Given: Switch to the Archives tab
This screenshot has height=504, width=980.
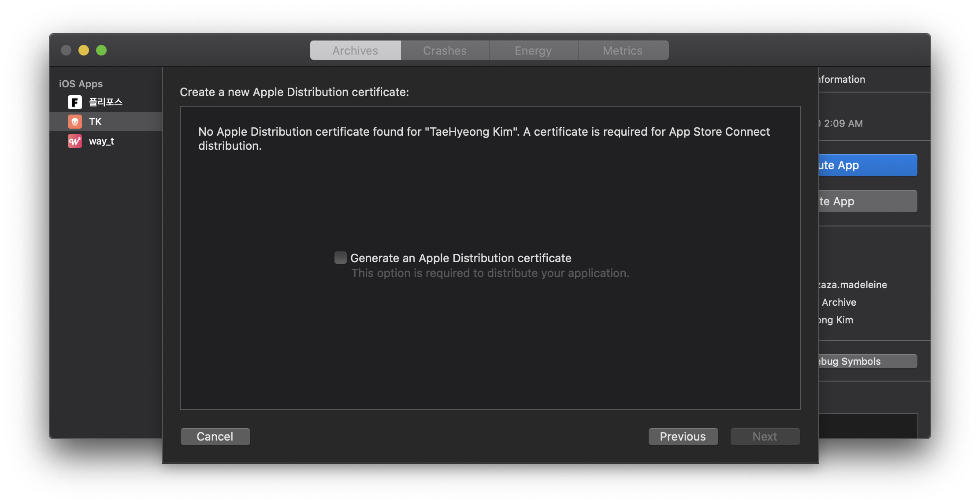Looking at the screenshot, I should coord(355,51).
